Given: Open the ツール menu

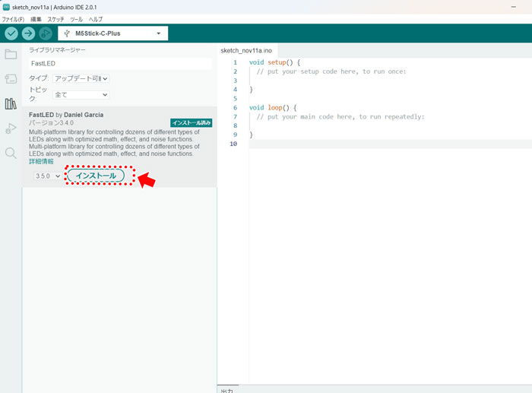Looking at the screenshot, I should click(76, 19).
